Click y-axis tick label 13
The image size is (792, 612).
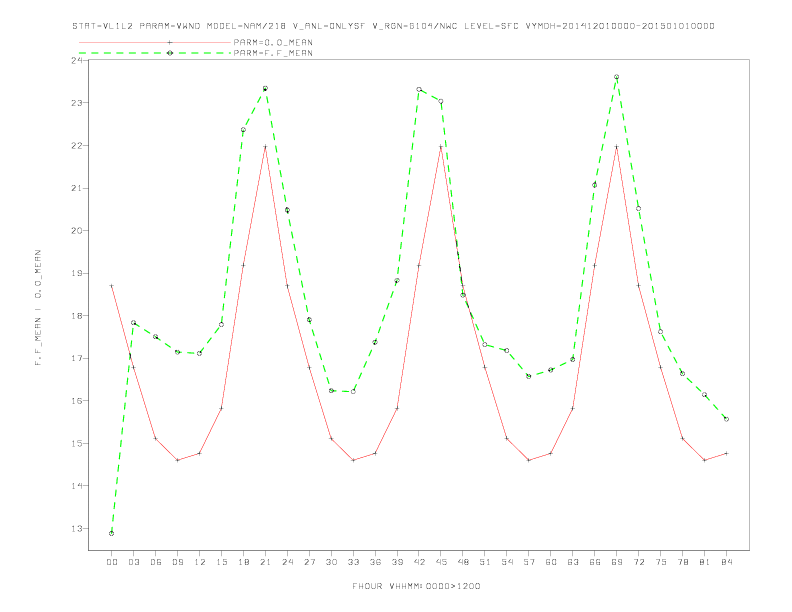pos(77,529)
